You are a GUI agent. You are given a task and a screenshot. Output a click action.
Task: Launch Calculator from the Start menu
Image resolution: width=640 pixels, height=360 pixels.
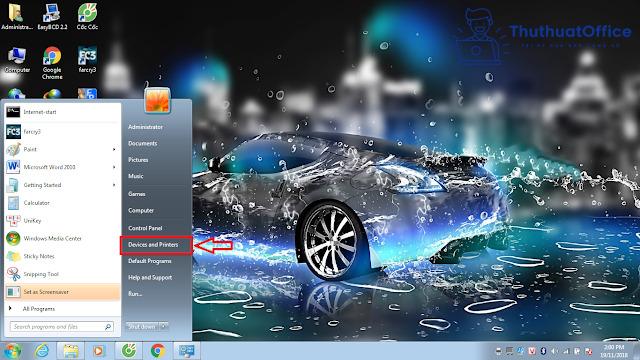(62, 203)
